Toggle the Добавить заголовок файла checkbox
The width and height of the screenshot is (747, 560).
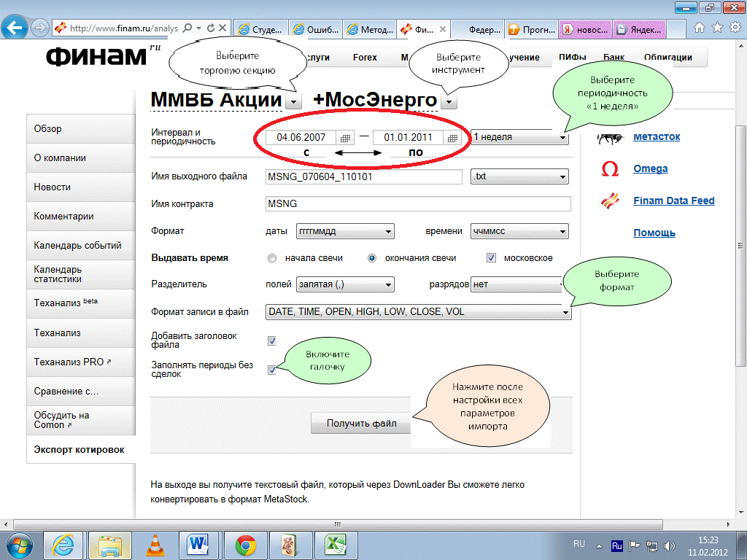(272, 341)
